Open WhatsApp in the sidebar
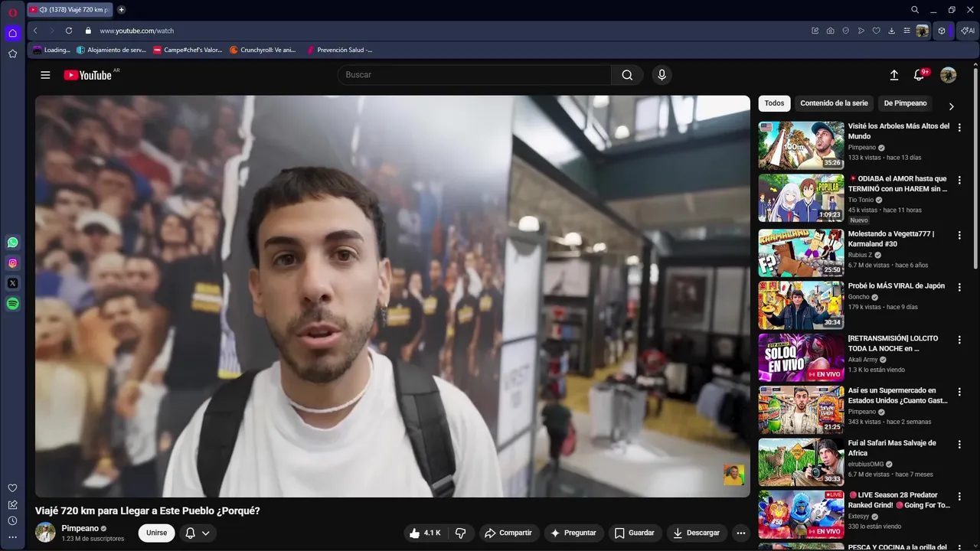This screenshot has height=551, width=980. click(12, 243)
